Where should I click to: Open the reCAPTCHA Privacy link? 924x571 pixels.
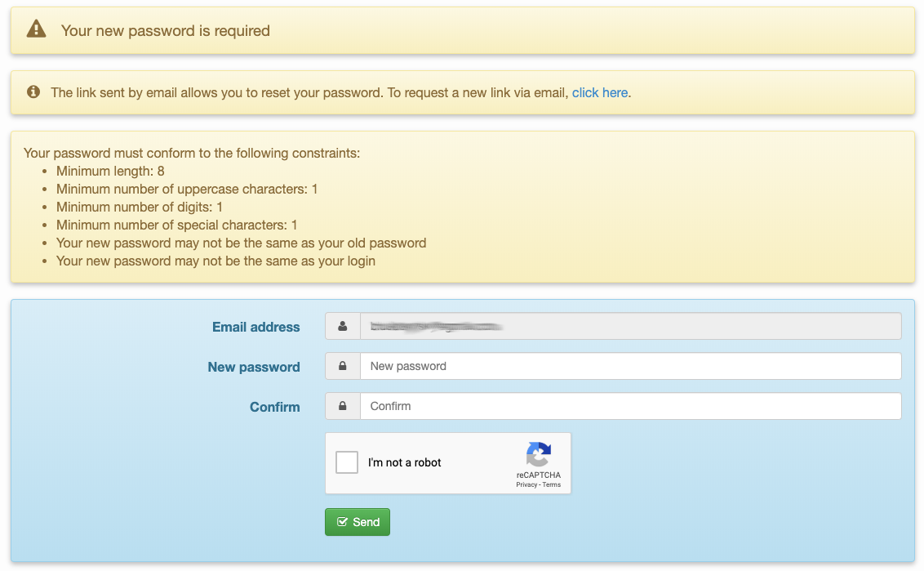[x=526, y=484]
